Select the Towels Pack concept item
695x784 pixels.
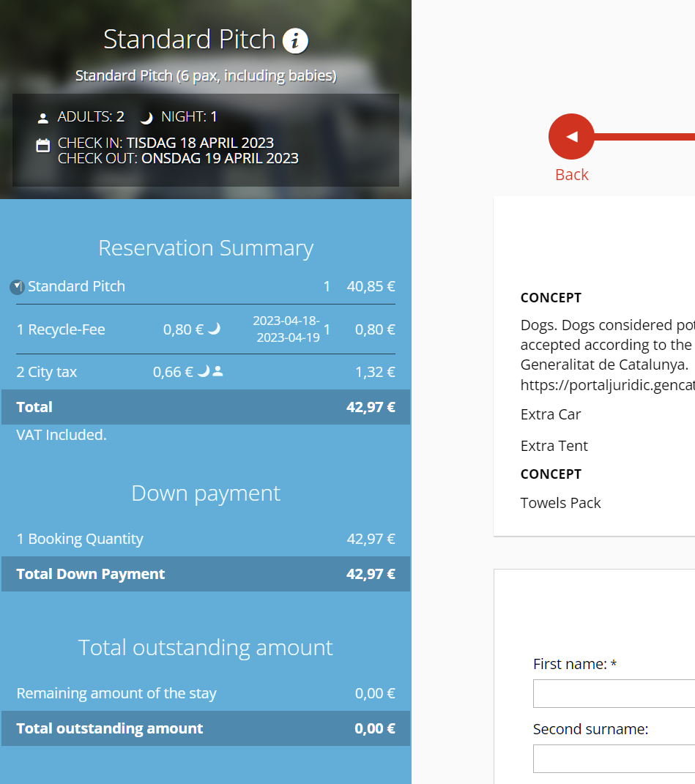click(x=561, y=503)
